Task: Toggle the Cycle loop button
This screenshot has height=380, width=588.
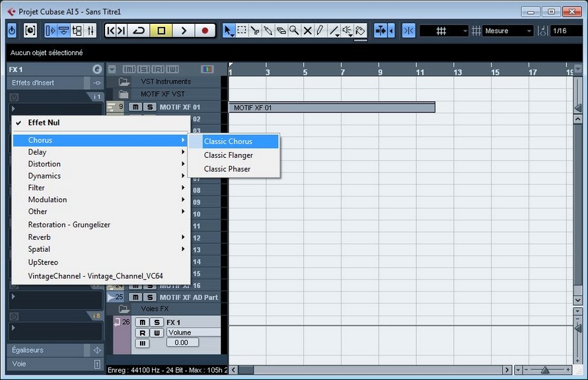Action: (139, 30)
